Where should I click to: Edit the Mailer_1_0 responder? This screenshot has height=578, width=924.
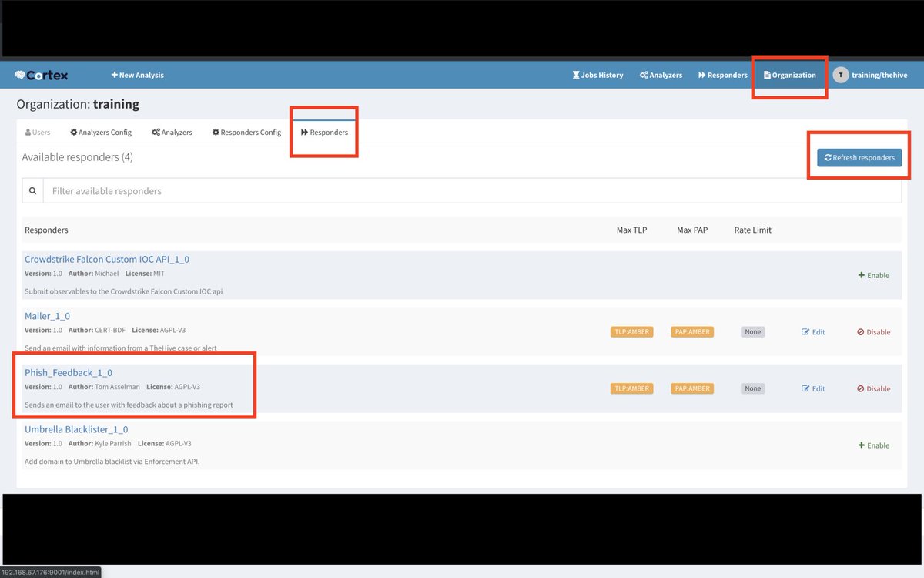coord(813,332)
